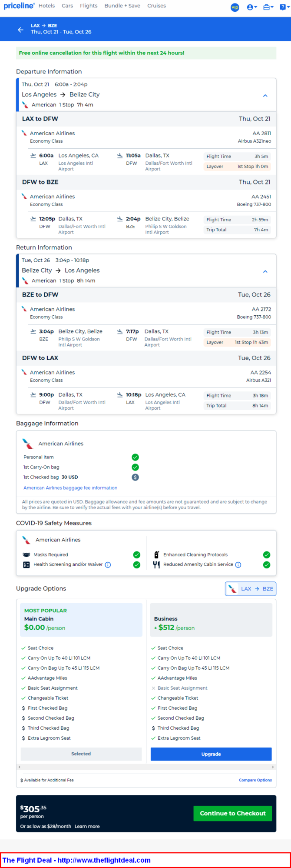This screenshot has width=291, height=868.
Task: Click the Reduced Amenity Cabin Service info icon
Action: click(238, 565)
